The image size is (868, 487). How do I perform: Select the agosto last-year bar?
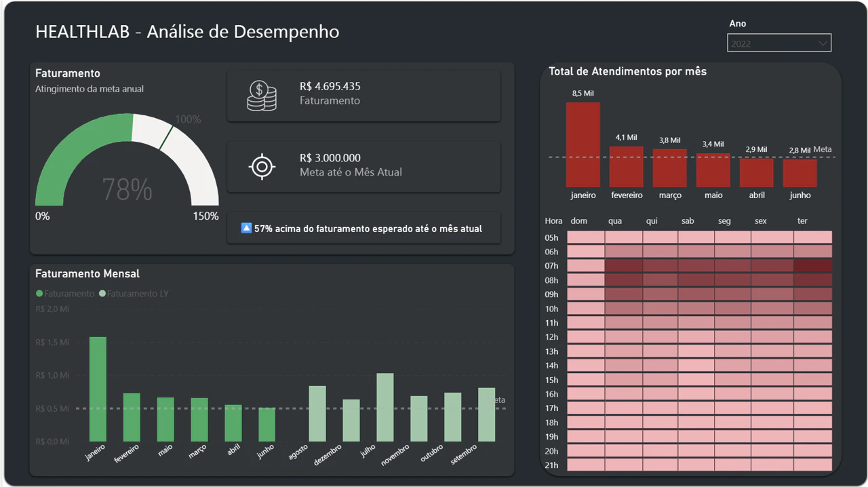click(317, 414)
